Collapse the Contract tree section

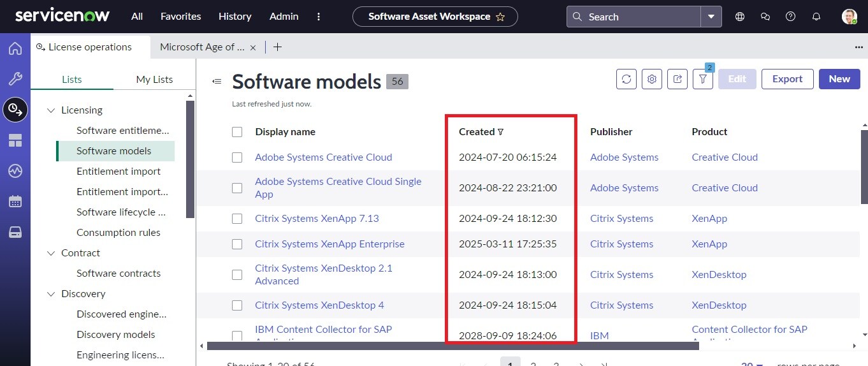click(x=51, y=253)
